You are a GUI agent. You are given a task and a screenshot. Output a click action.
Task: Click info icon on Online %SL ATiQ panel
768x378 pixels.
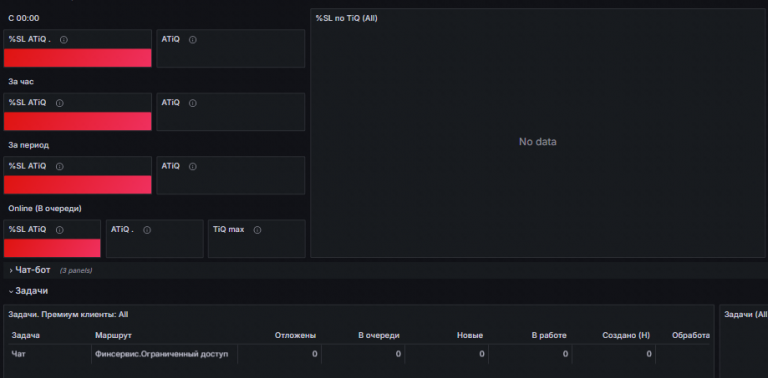(60, 230)
